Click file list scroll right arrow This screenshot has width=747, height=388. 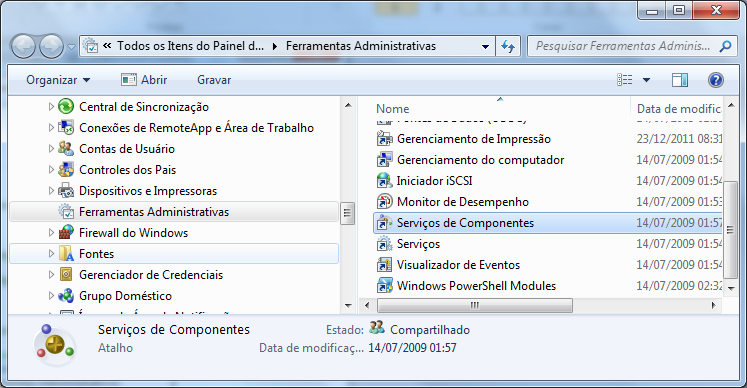tap(714, 305)
